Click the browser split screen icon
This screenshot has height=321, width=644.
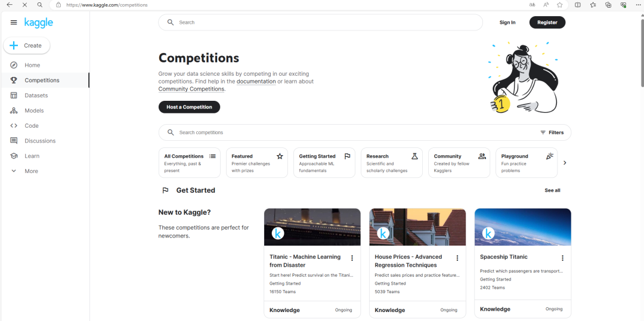coord(577,5)
